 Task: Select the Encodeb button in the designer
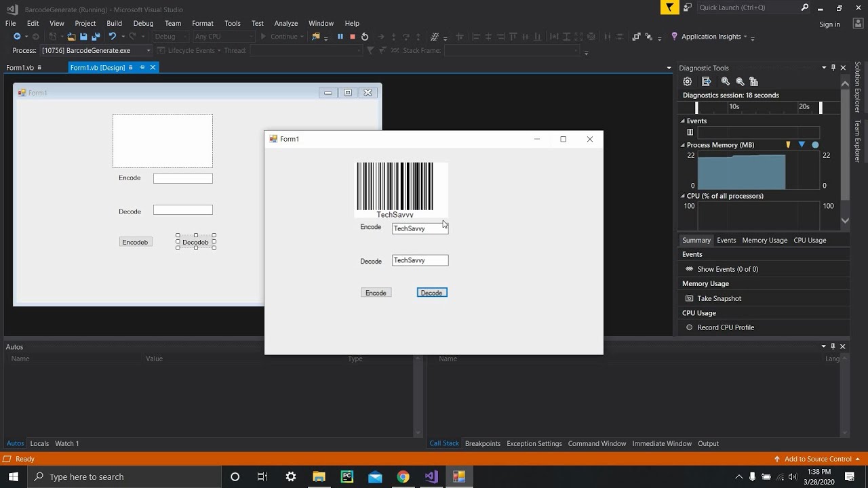135,242
